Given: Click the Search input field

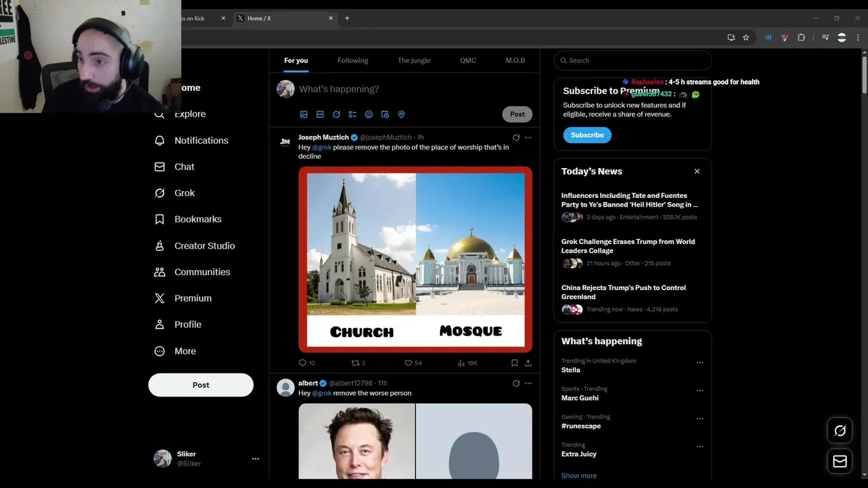Looking at the screenshot, I should point(633,60).
